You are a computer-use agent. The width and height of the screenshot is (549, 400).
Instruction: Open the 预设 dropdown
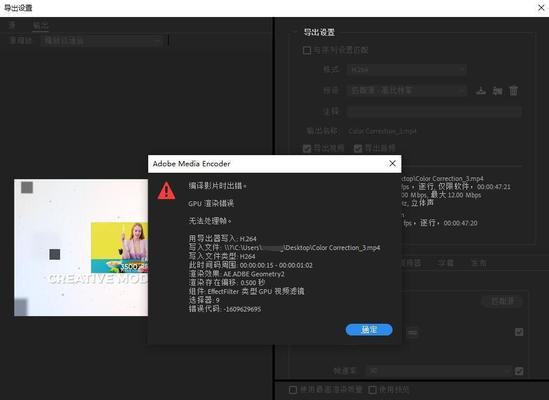tap(406, 91)
